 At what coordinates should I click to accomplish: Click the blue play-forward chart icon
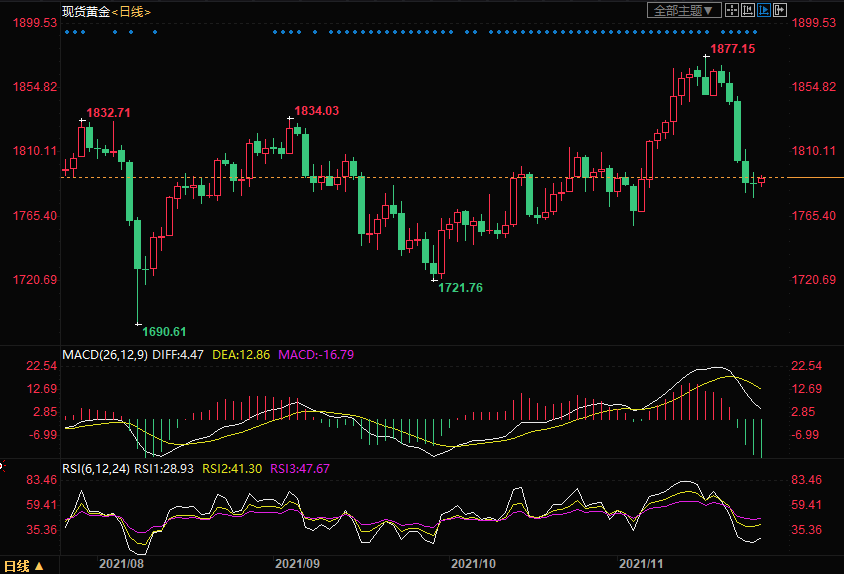tap(764, 10)
